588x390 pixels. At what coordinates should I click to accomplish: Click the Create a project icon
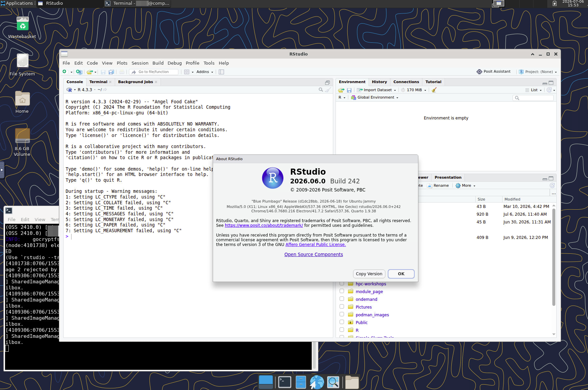point(79,72)
